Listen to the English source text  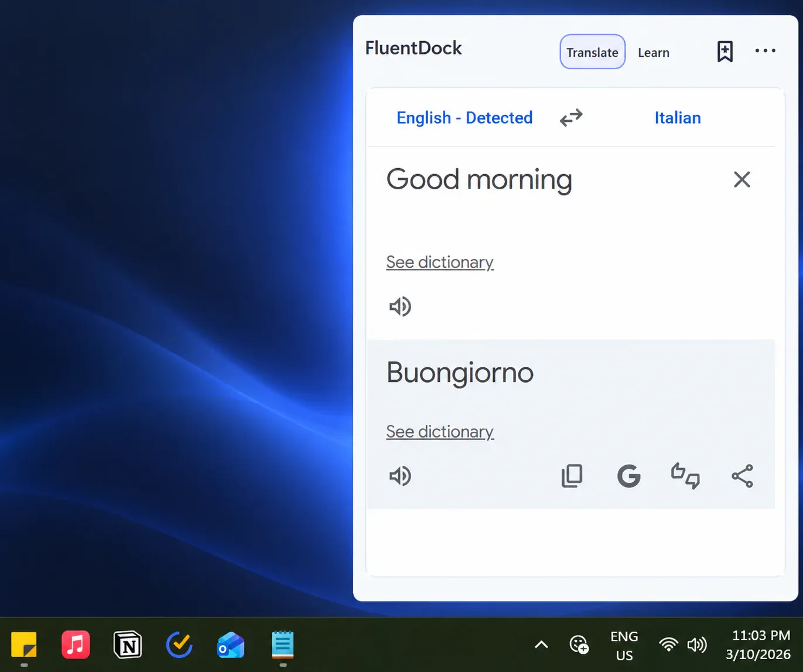[x=401, y=306]
